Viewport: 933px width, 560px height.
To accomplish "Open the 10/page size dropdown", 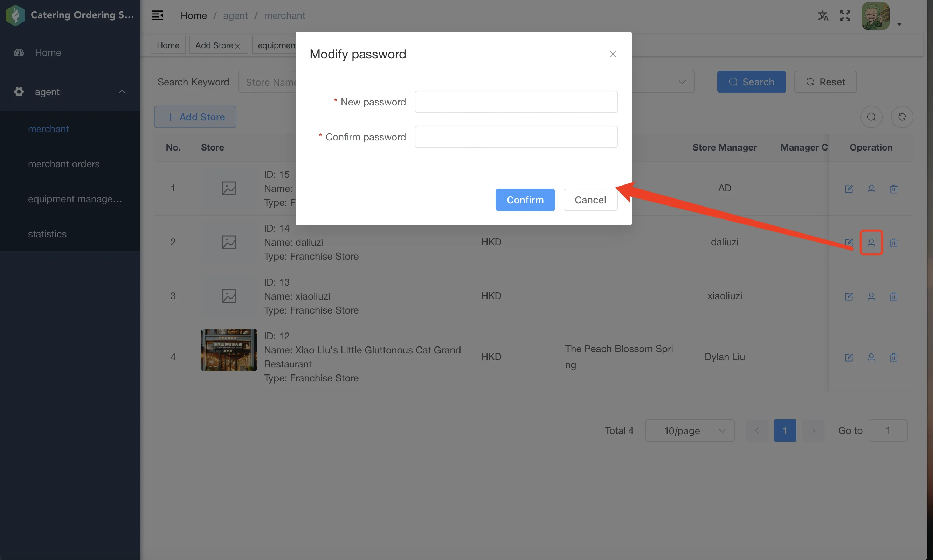I will (690, 430).
